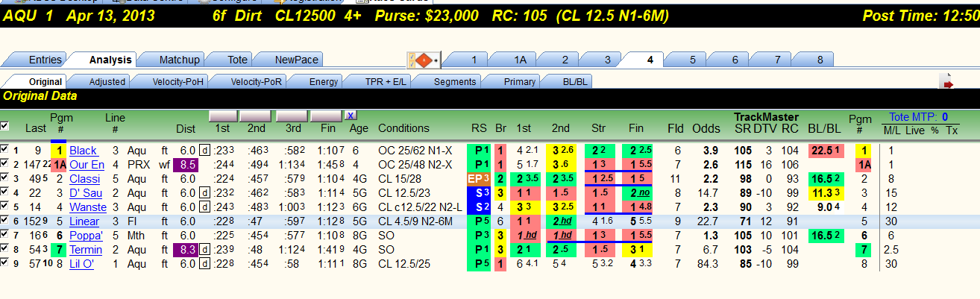Image resolution: width=980 pixels, height=299 pixels.
Task: Click the Odds column header
Action: tap(706, 128)
